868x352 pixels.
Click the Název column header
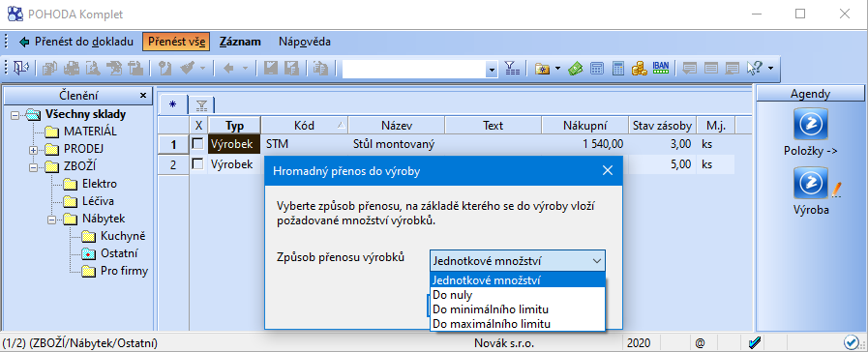tap(397, 126)
